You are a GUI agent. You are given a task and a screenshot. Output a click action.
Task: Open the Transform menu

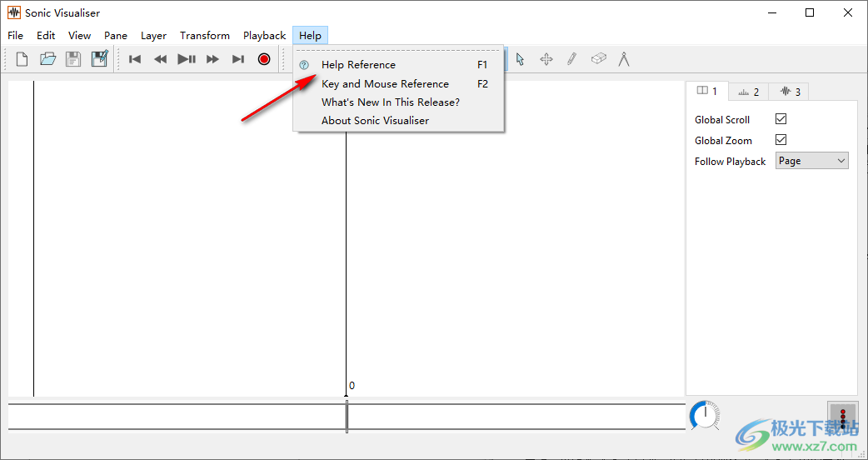tap(205, 36)
